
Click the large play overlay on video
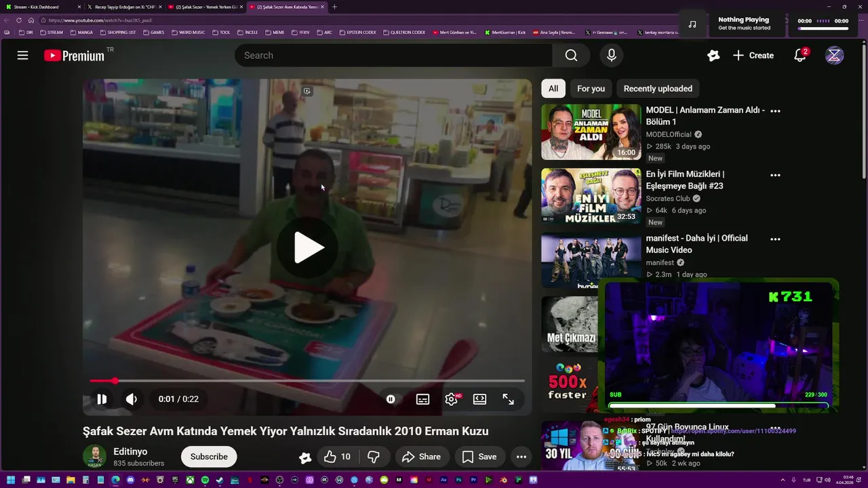coord(309,248)
